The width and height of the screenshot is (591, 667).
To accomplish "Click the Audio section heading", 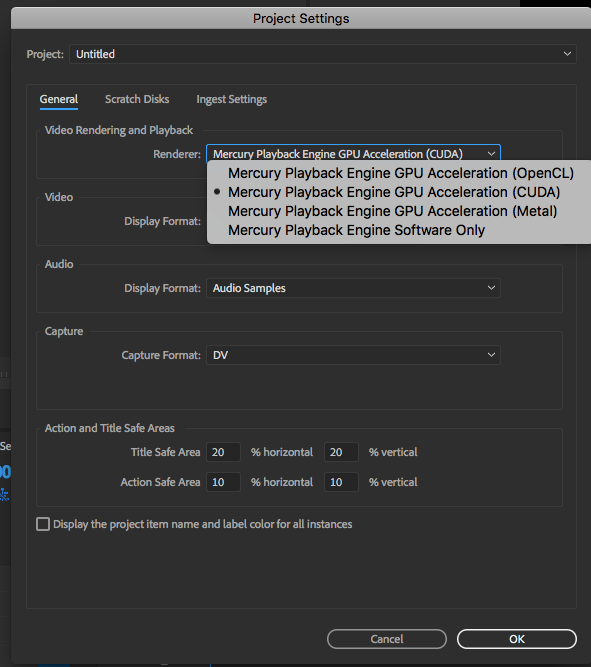I will [x=59, y=264].
